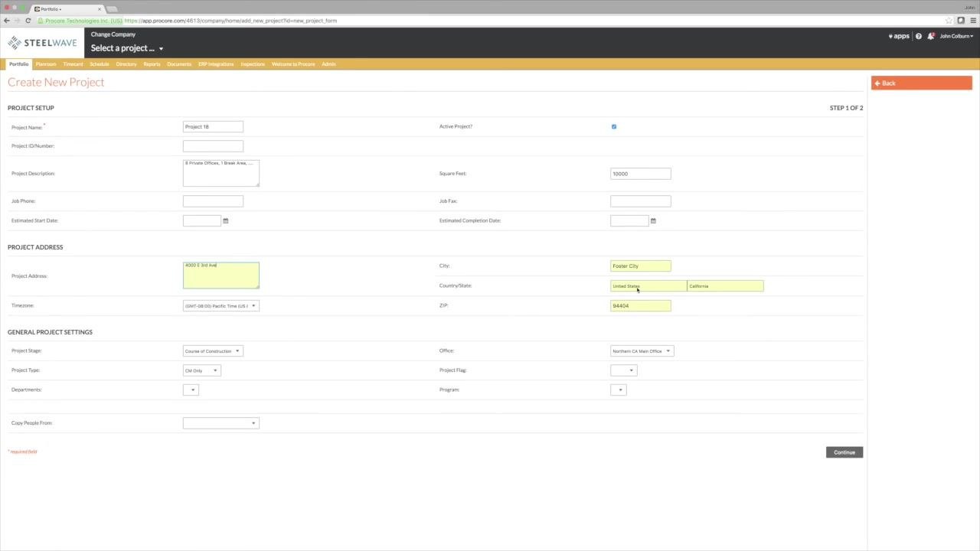Viewport: 980px width, 551px height.
Task: Open the Chrome hamburger menu
Action: point(972,21)
